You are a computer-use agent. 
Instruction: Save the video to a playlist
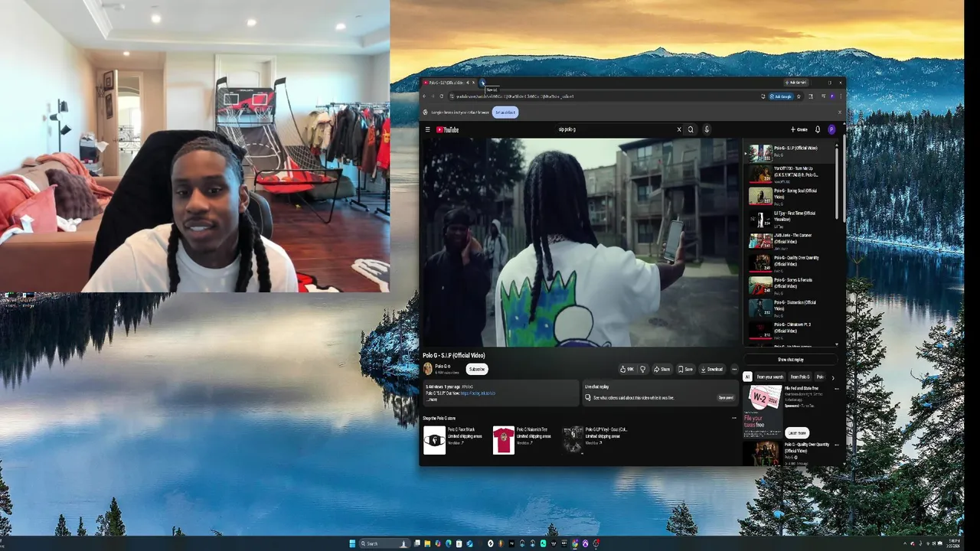(x=685, y=369)
